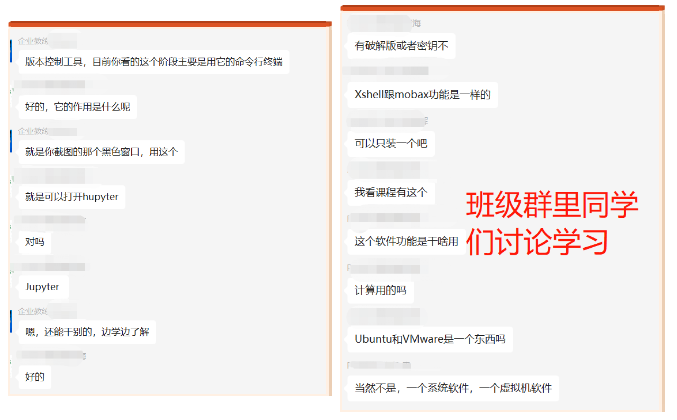Select the 'Jupyter' chat bubble
This screenshot has width=677, height=420.
tap(42, 286)
